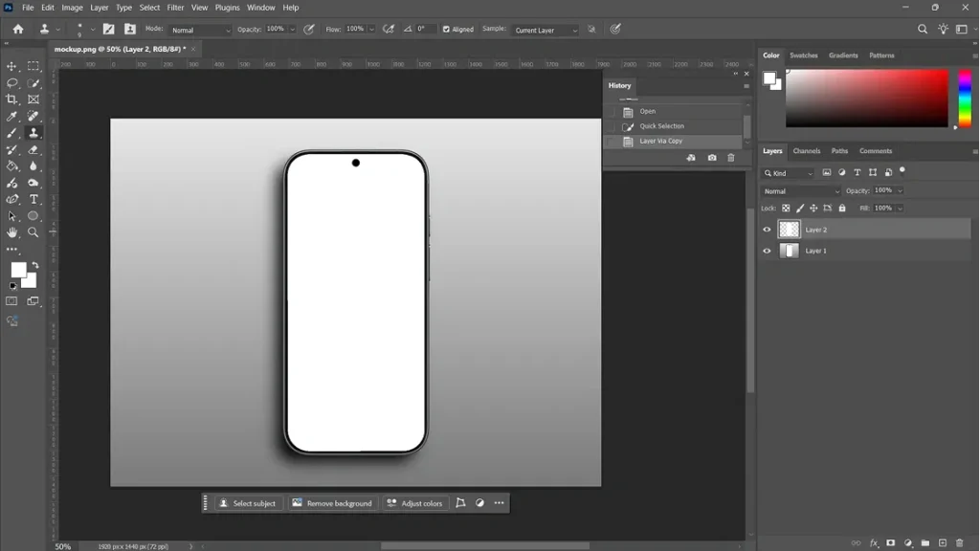The height and width of the screenshot is (551, 980).
Task: Create new snapshot in History panel
Action: [712, 158]
